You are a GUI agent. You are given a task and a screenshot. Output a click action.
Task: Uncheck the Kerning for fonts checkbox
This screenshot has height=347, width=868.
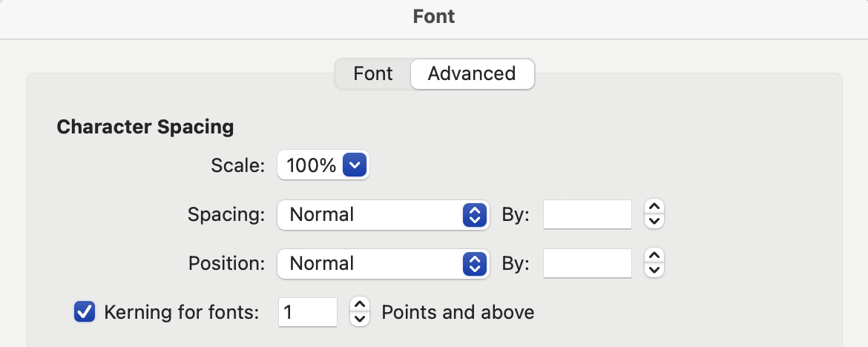pos(85,312)
